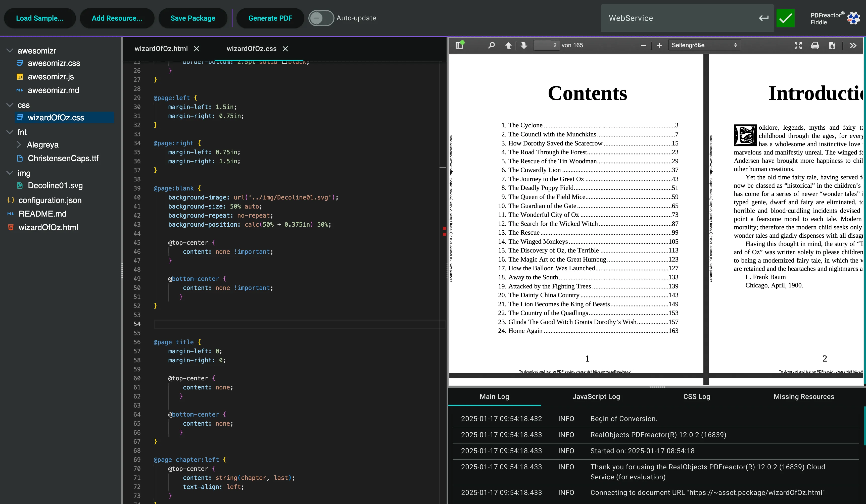Open the PDF viewer tools menu
This screenshot has height=504, width=866.
pos(853,45)
